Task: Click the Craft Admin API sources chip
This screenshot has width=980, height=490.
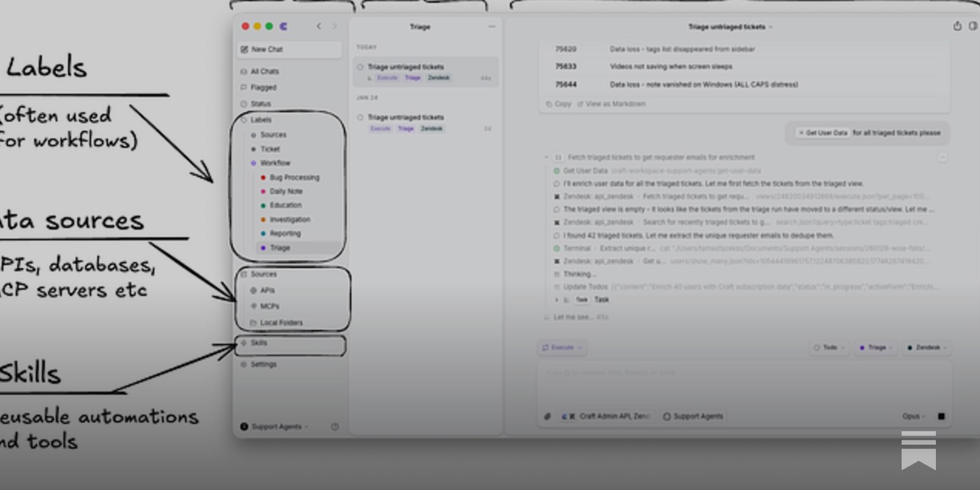Action: tap(606, 417)
